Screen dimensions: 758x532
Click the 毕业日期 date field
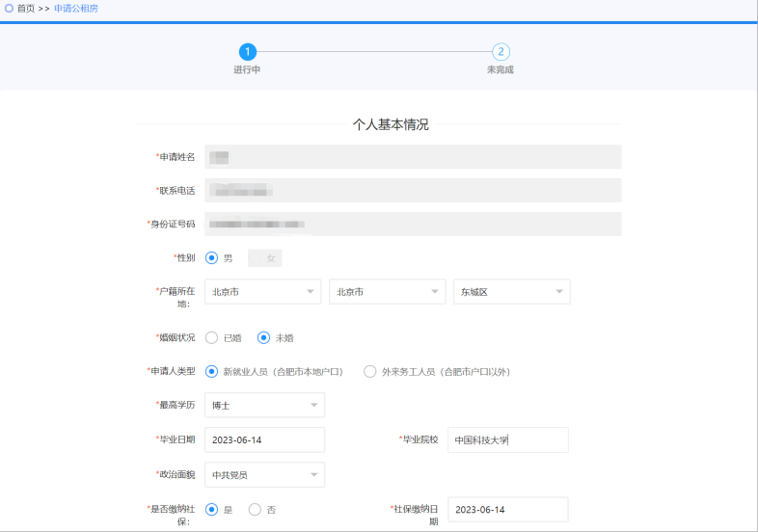(264, 439)
